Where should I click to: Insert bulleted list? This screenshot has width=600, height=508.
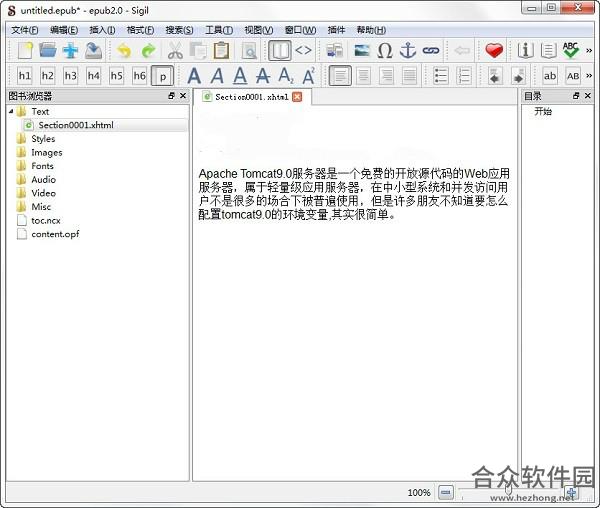tap(441, 76)
